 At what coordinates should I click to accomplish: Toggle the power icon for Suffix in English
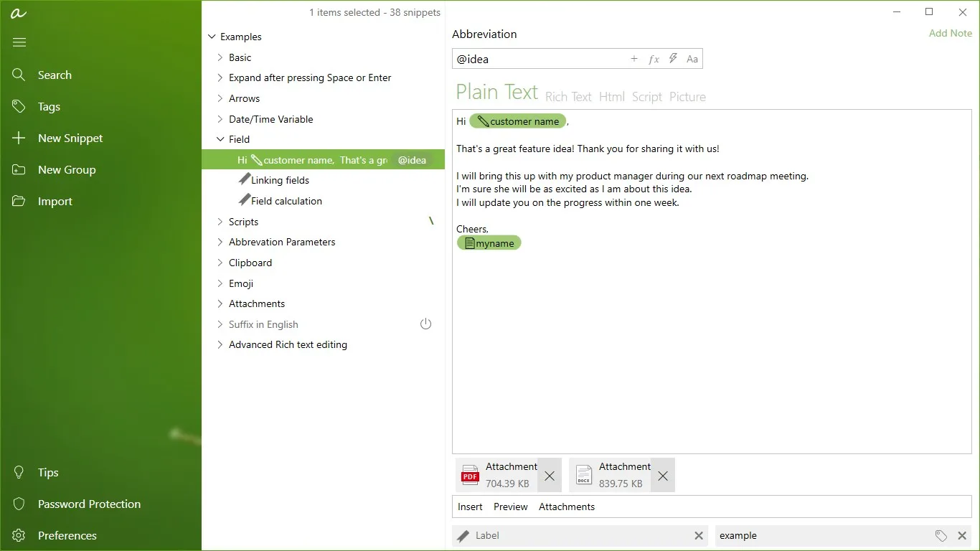pos(426,324)
